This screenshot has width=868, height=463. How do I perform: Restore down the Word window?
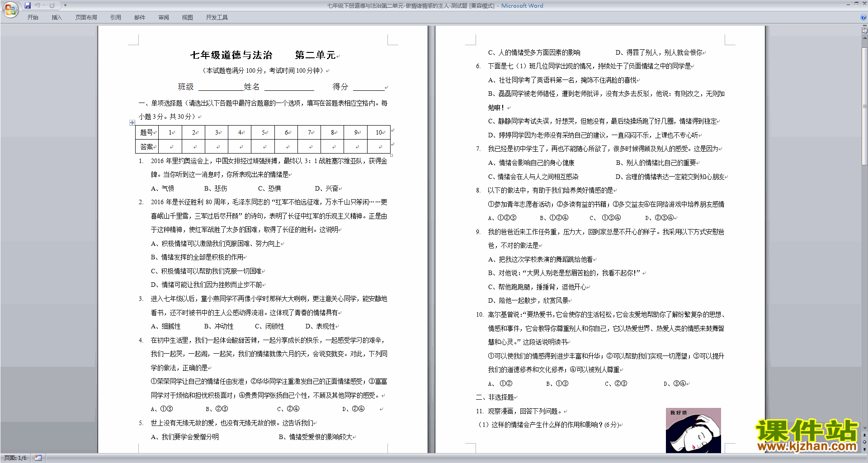[856, 3]
